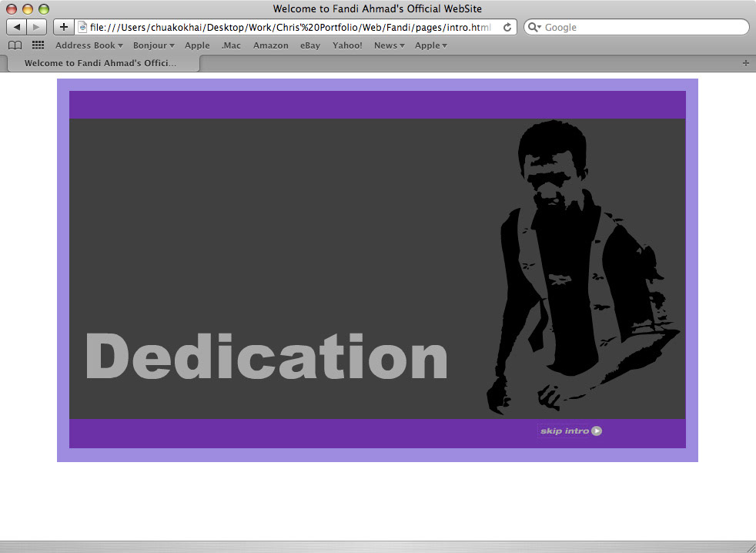Add a new tab with plus icon
The image size is (756, 553).
(x=746, y=63)
